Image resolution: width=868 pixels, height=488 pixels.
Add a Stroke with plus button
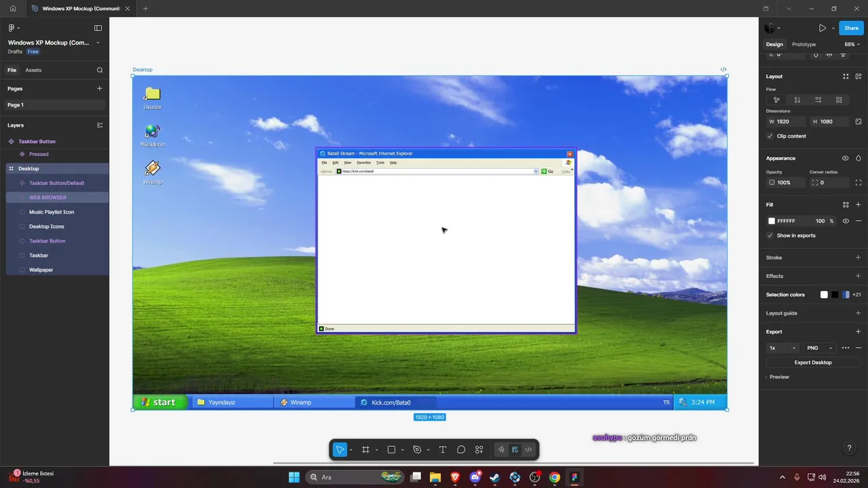coord(859,258)
